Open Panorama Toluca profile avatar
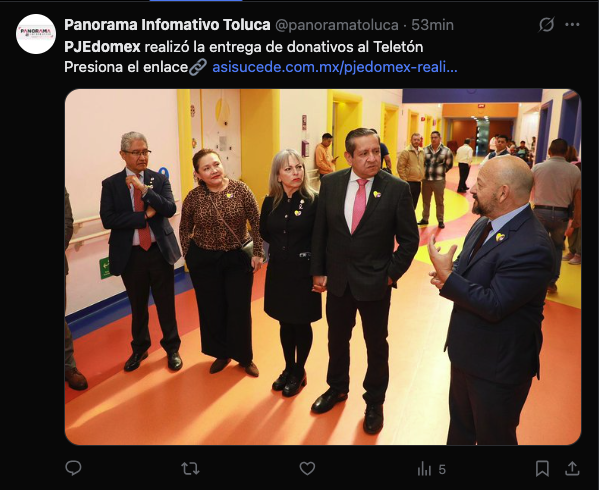The image size is (599, 490). 36,34
